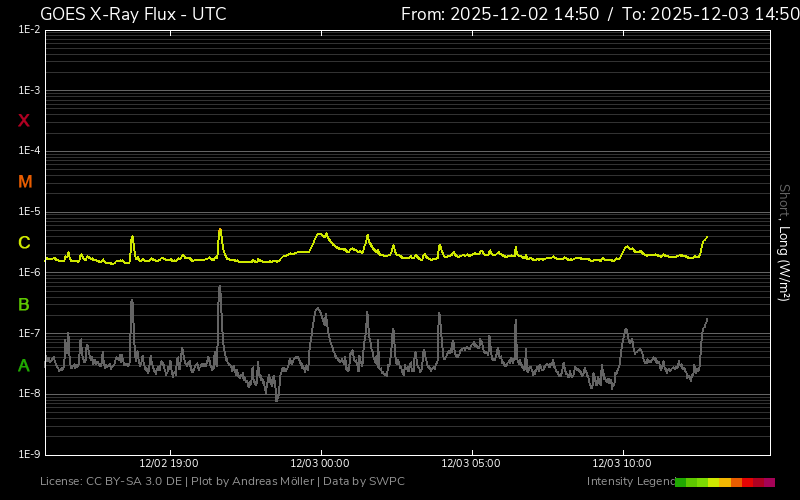
Task: Click the GOES X-Ray Flux - UTC title
Action: click(133, 14)
